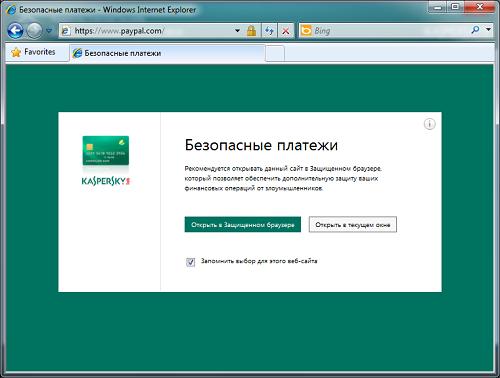The image size is (500, 378).
Task: Toggle Запомнить выбор для этого веб-сайта checkbox
Action: coord(190,262)
